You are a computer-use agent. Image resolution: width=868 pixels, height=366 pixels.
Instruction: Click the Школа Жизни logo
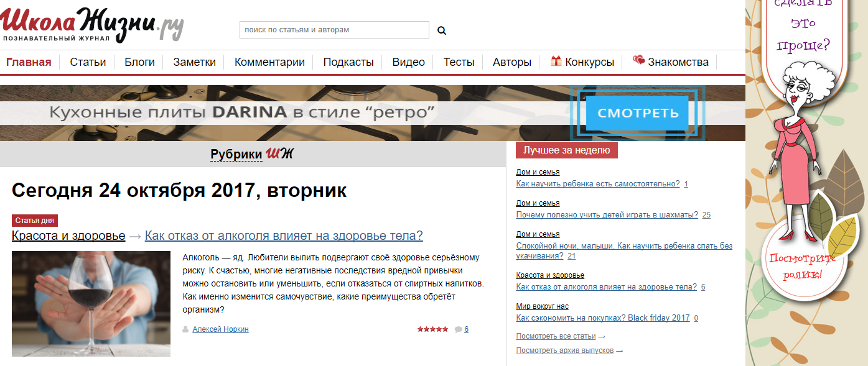tap(92, 24)
